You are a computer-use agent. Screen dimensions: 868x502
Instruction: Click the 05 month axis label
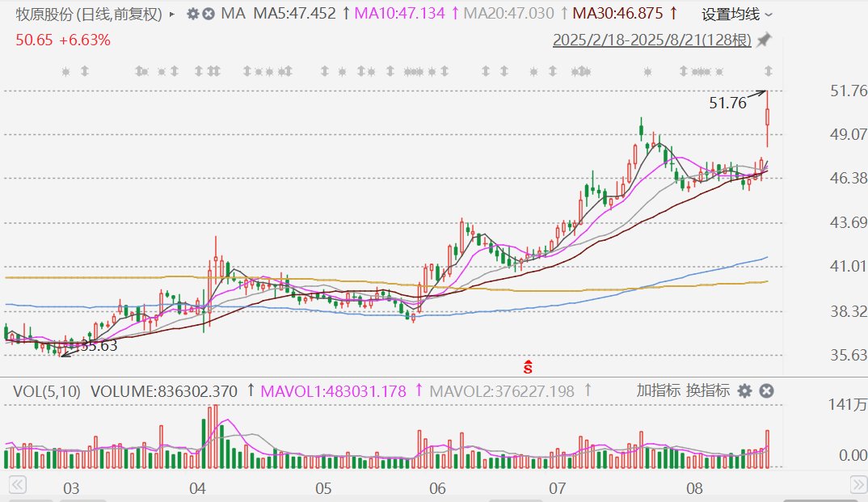pos(324,488)
